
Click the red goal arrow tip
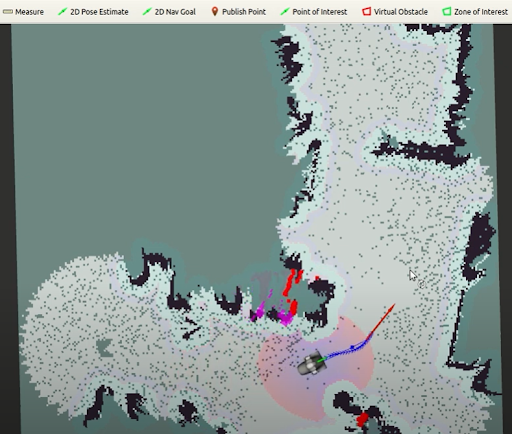coord(393,306)
